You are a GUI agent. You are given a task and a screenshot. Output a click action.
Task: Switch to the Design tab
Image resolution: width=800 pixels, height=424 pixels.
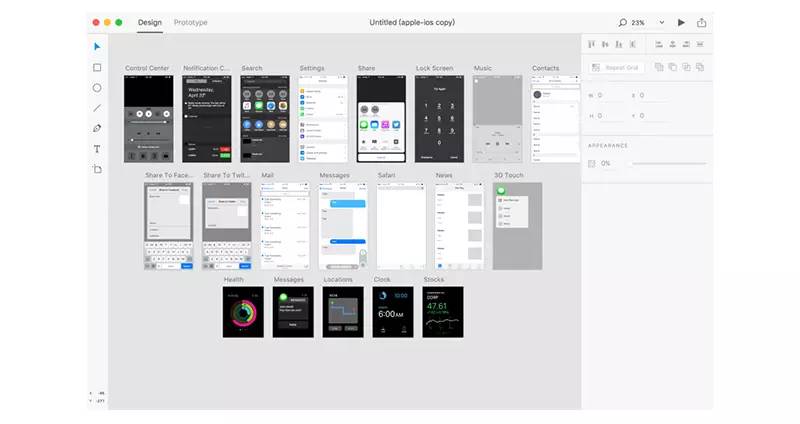click(150, 22)
